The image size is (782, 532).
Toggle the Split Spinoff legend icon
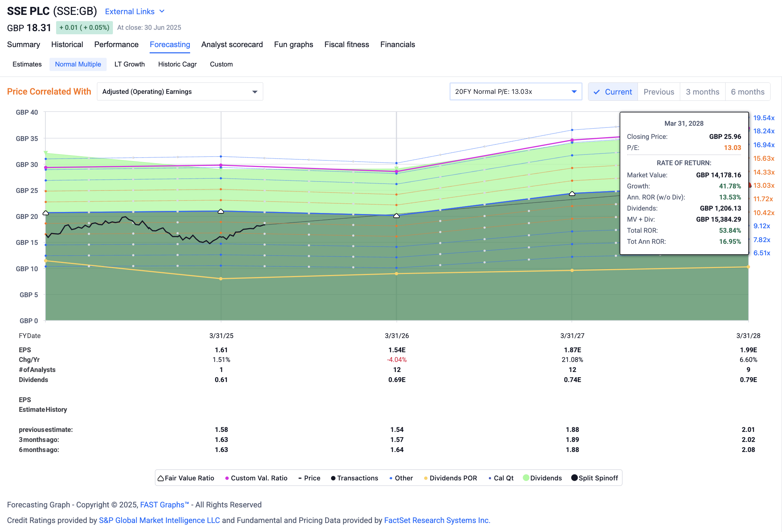click(x=574, y=478)
